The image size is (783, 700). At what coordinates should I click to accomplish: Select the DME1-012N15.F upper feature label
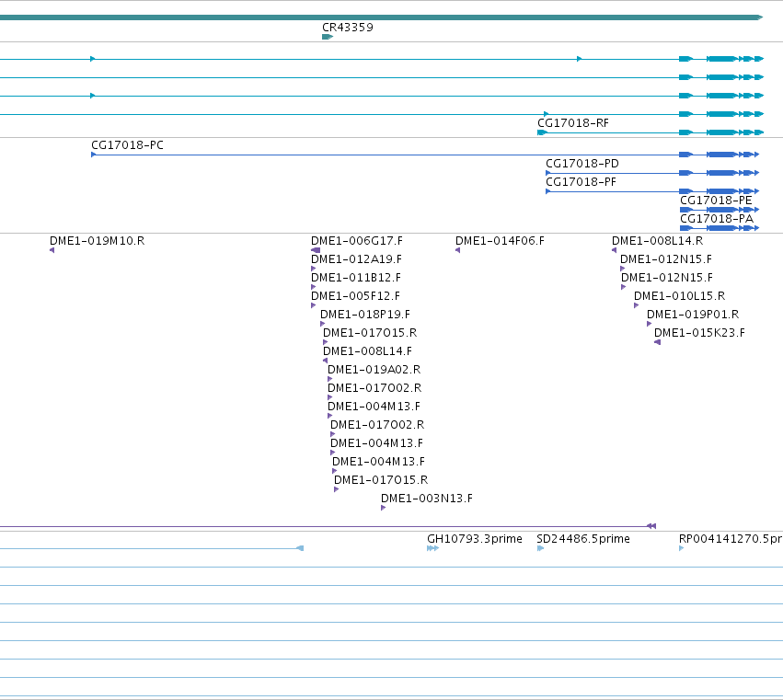[666, 259]
